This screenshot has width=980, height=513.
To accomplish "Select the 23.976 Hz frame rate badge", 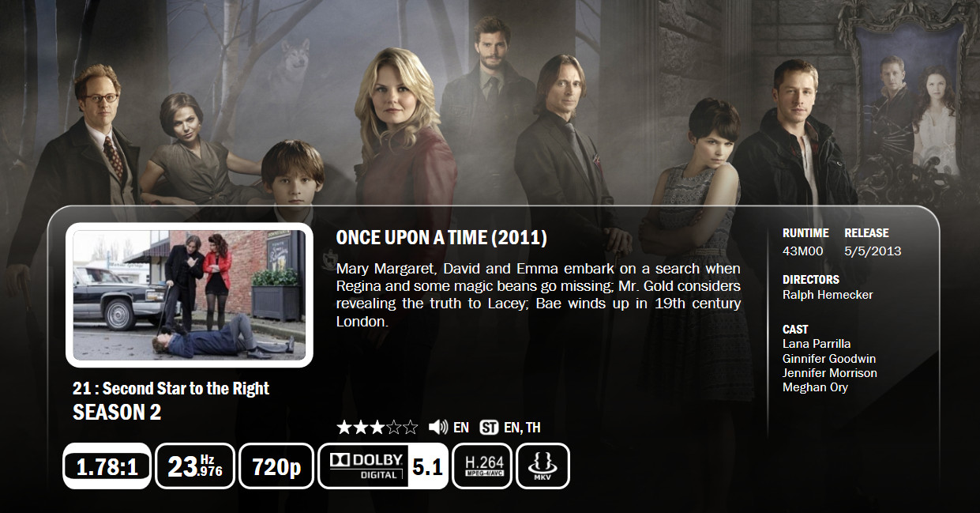I will pos(195,466).
